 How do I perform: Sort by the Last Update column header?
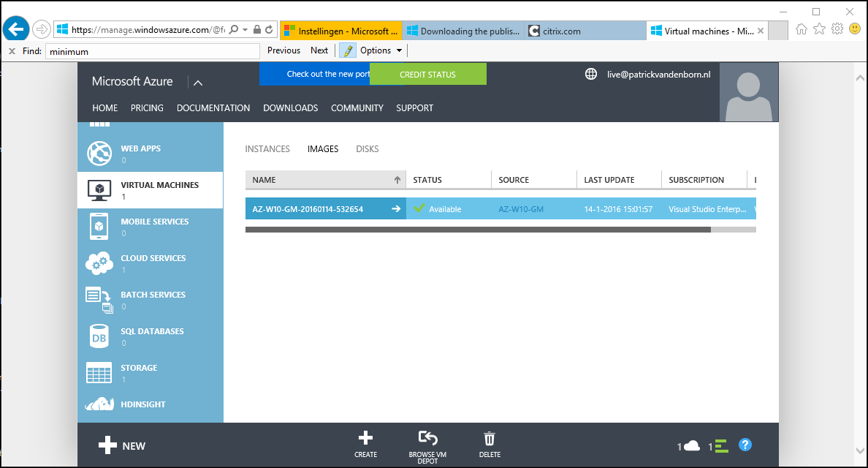(x=620, y=180)
